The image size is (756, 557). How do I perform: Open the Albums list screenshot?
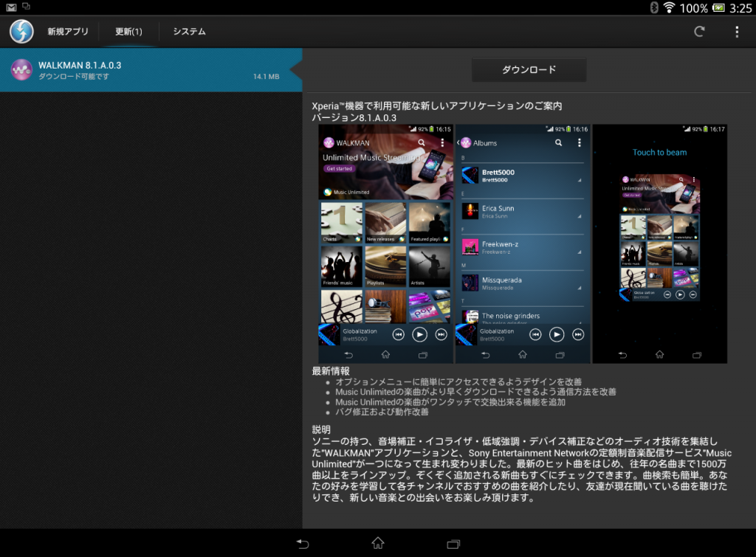(x=523, y=243)
